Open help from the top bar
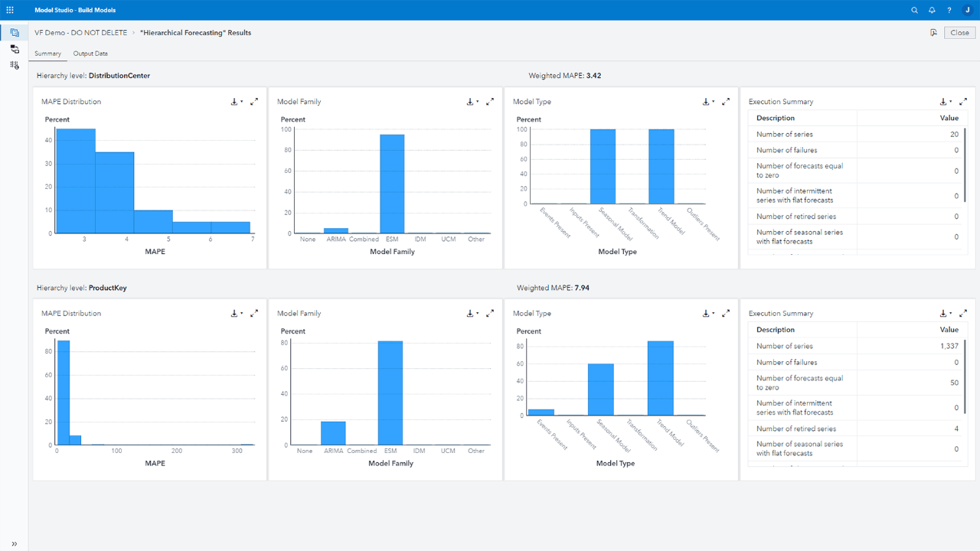 (x=948, y=10)
